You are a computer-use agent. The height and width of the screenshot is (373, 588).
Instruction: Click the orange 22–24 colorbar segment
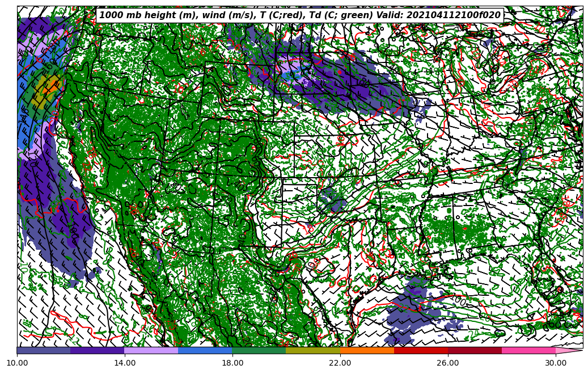[367, 350]
